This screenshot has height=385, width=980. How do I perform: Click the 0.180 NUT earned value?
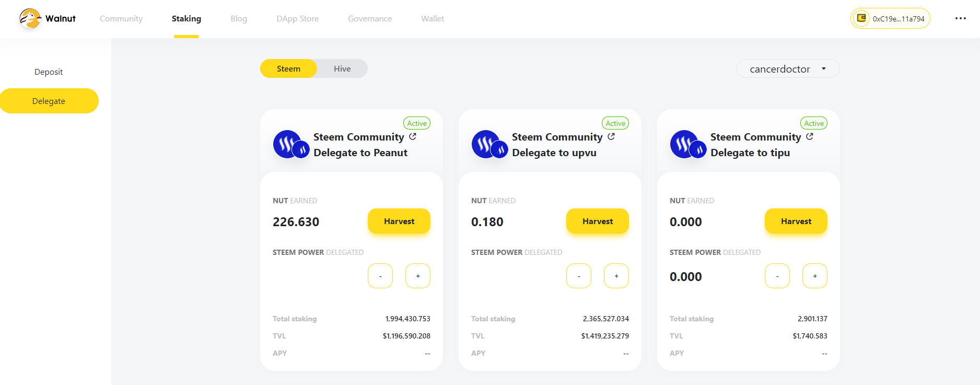point(487,221)
